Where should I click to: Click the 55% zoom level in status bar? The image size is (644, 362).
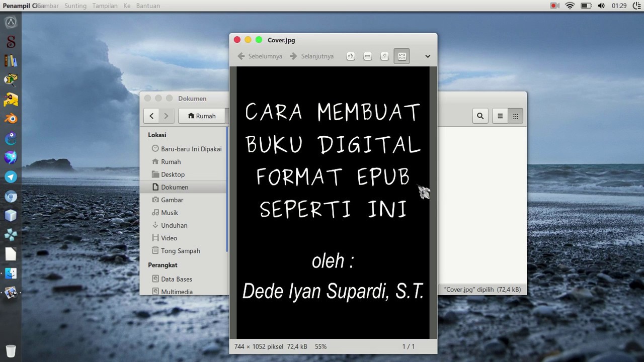click(x=320, y=346)
